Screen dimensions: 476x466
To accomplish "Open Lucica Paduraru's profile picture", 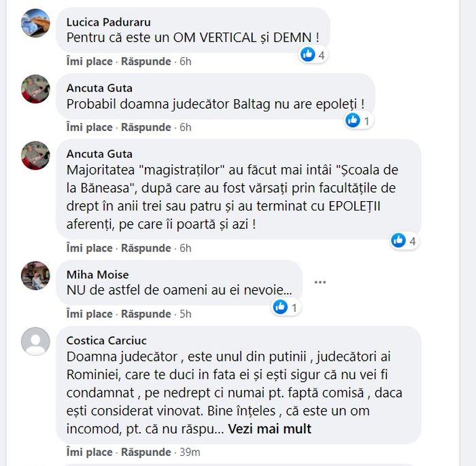I will coord(35,23).
